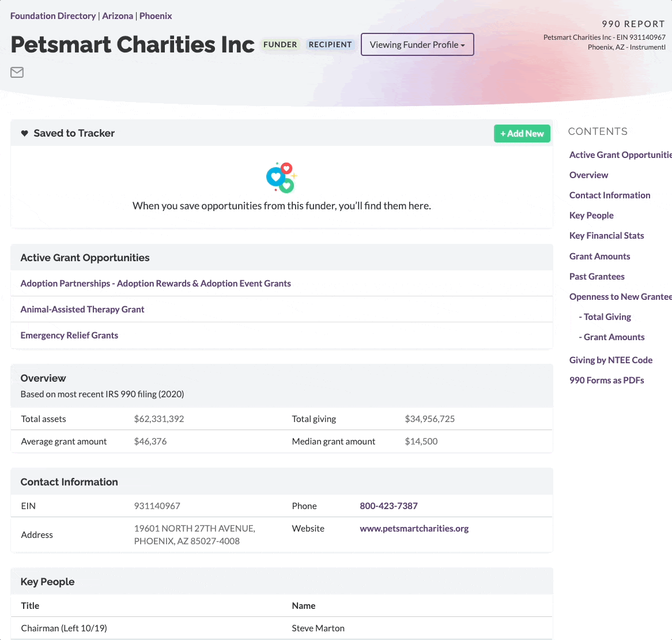Jump to Overview in Contents
This screenshot has width=672, height=640.
(x=588, y=175)
